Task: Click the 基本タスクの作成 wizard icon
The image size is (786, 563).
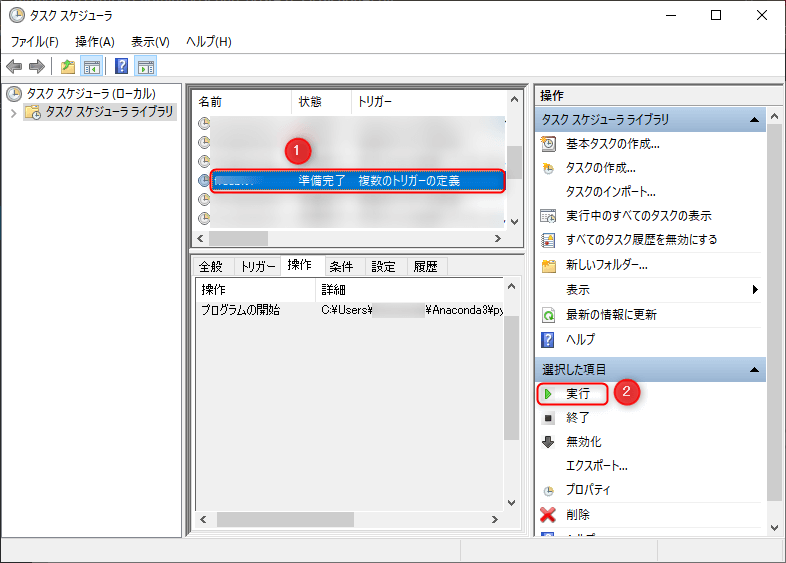Action: (x=548, y=144)
